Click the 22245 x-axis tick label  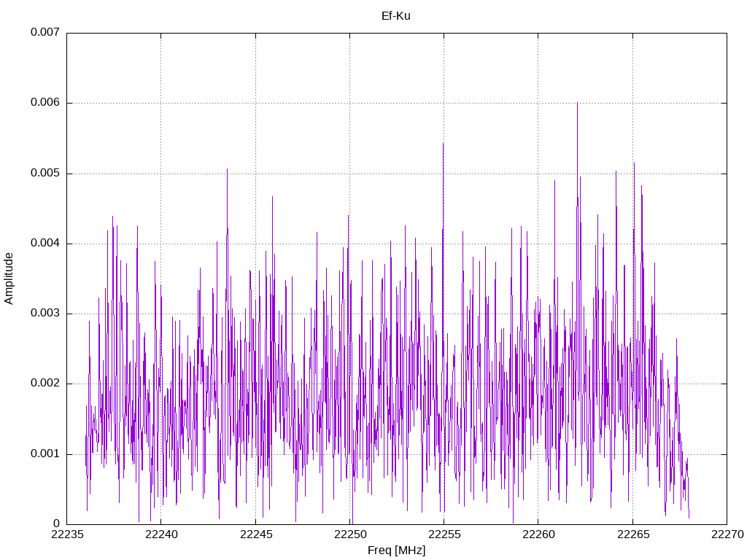point(256,534)
